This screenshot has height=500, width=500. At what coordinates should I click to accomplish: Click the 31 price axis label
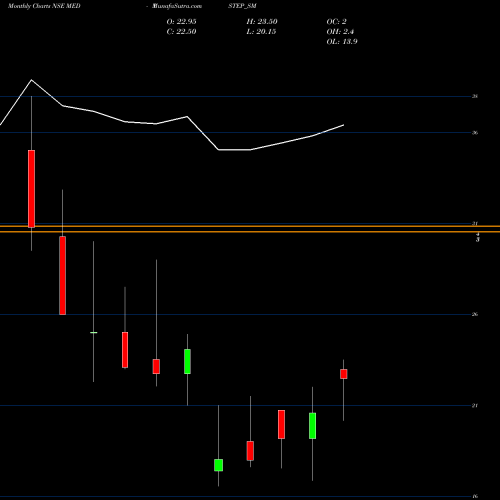coord(475,223)
